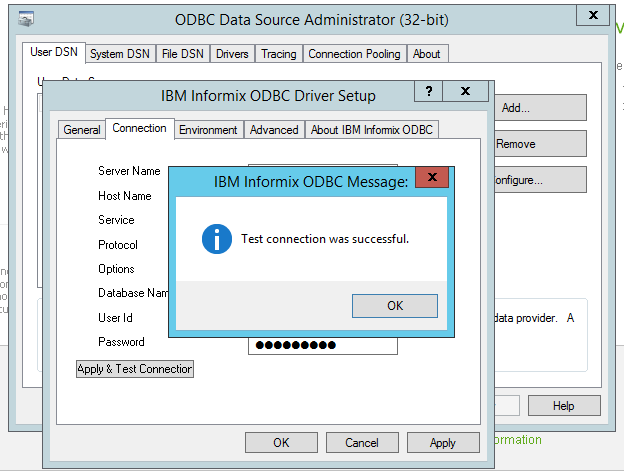Open the Tracing tab
Screen dimensions: 624x472
click(279, 54)
